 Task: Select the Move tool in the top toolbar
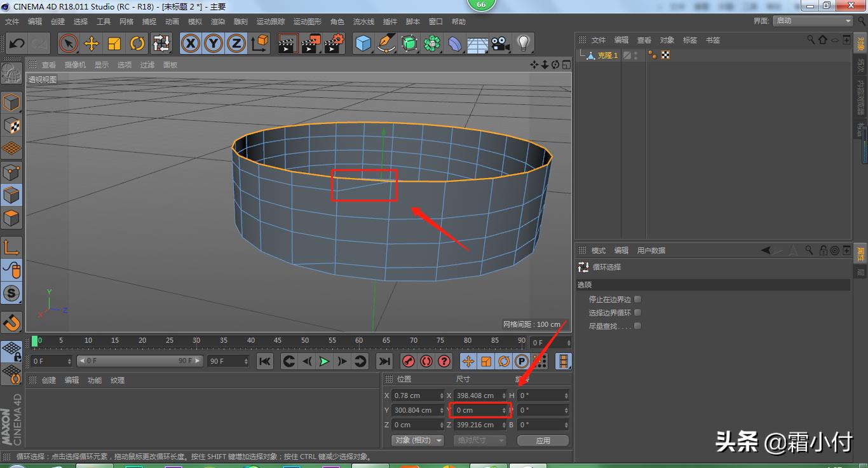click(x=91, y=43)
